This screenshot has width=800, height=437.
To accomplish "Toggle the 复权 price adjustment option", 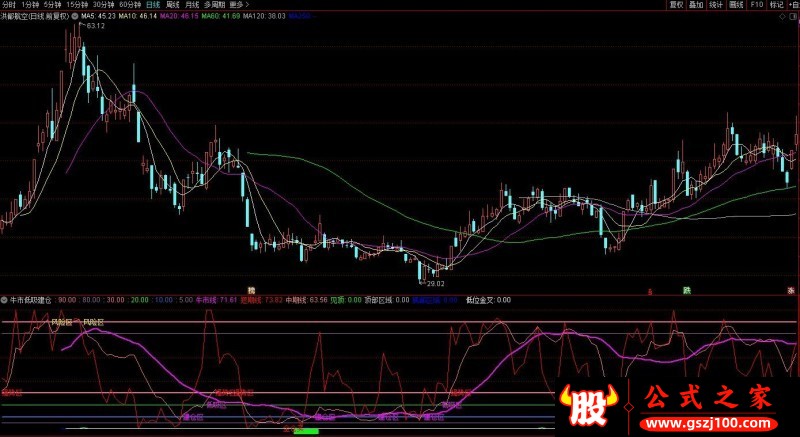I will tap(674, 5).
